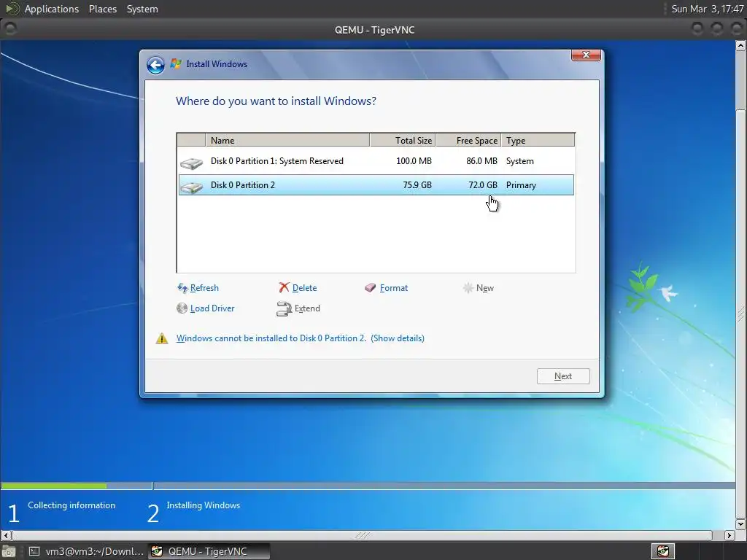The width and height of the screenshot is (747, 560).
Task: Click the TigerVNC tray icon in bottom panel
Action: tap(662, 551)
